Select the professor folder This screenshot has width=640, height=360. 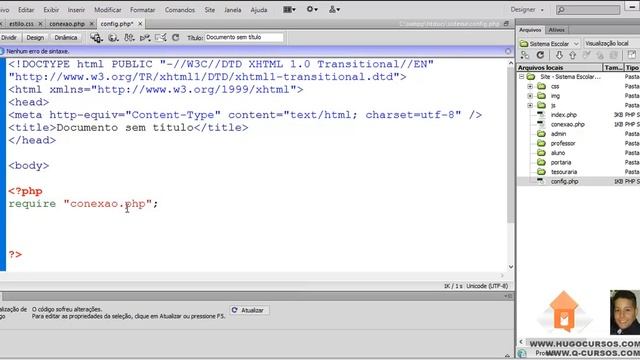coord(563,143)
